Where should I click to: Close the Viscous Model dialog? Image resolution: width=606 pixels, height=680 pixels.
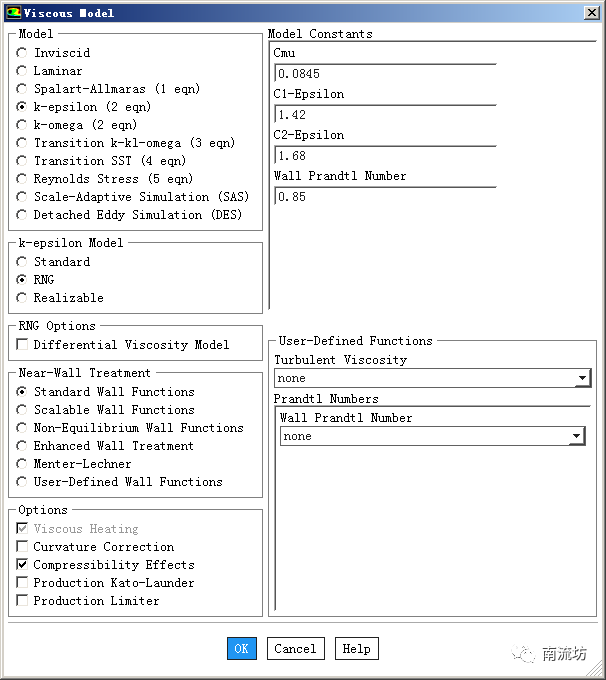[592, 13]
